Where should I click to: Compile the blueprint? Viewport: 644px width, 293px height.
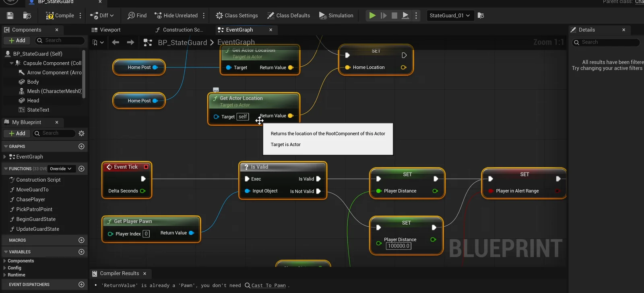[x=60, y=16]
